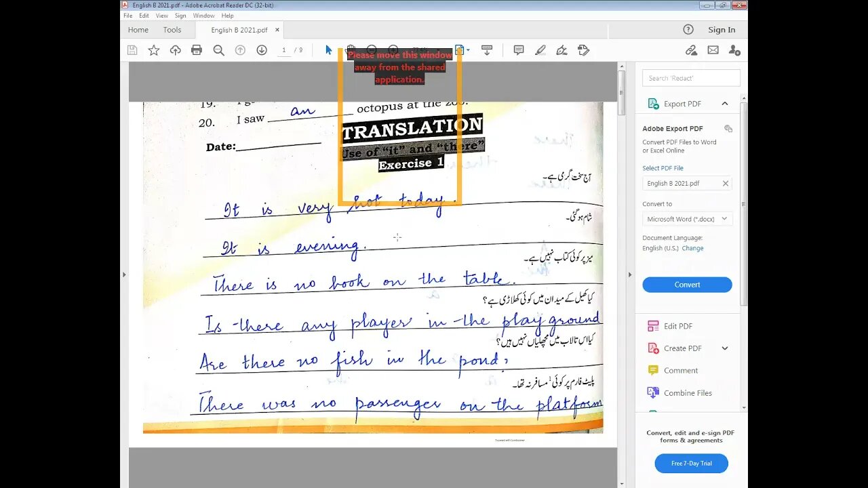This screenshot has height=488, width=868.
Task: Click the 'Adobe Export PDF' heading
Action: click(673, 129)
